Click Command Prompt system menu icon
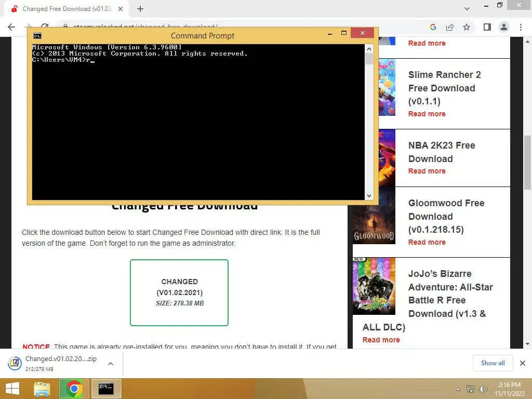The image size is (532, 399). [x=37, y=36]
